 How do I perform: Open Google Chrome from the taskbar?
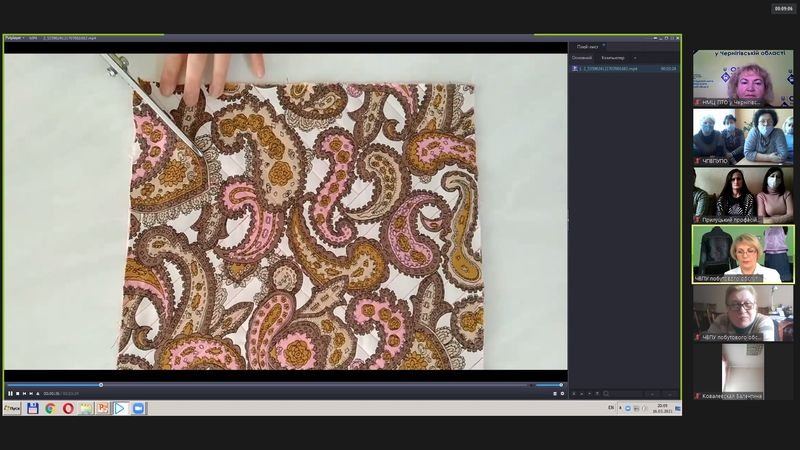coord(50,408)
